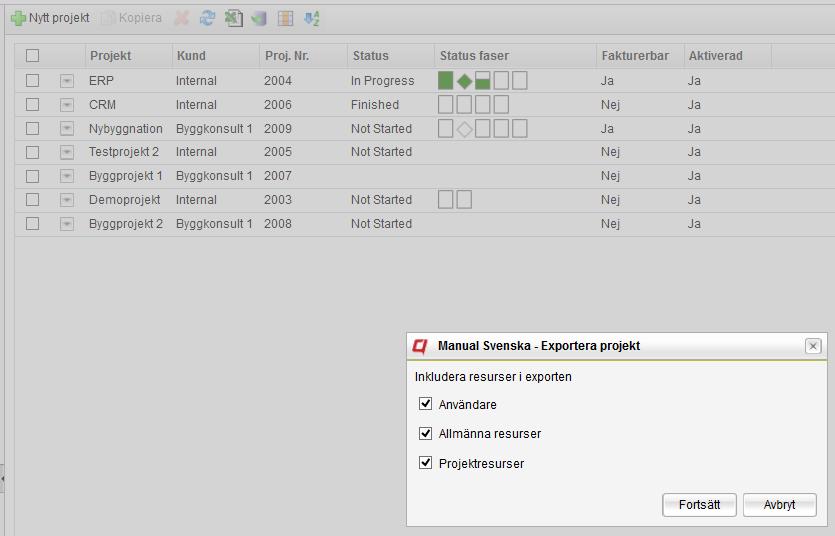Viewport: 835px width, 536px height.
Task: Sort by the Kund column header
Action: [x=216, y=56]
